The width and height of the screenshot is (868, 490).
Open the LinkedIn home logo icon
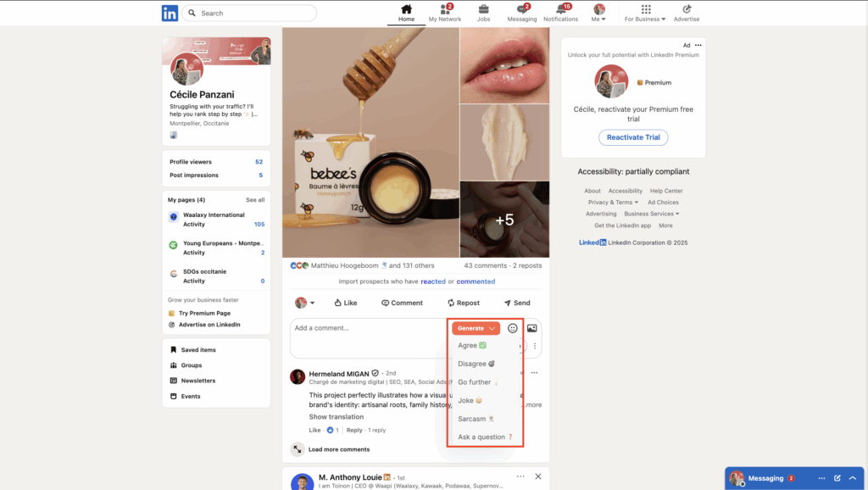point(170,13)
